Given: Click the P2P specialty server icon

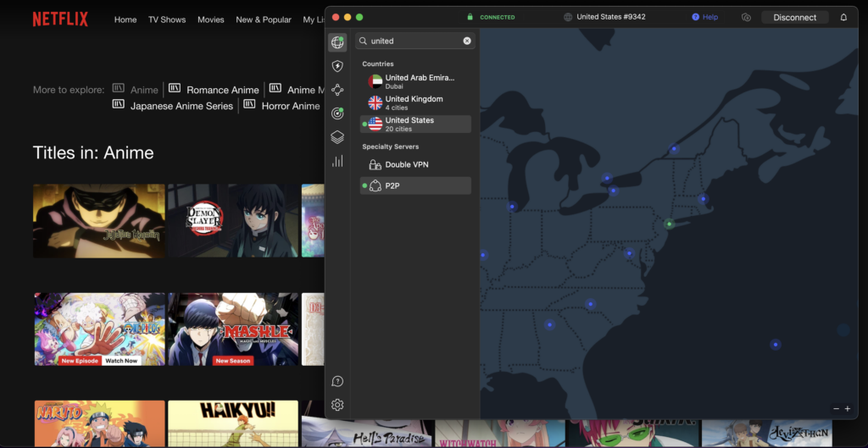Looking at the screenshot, I should (x=376, y=185).
